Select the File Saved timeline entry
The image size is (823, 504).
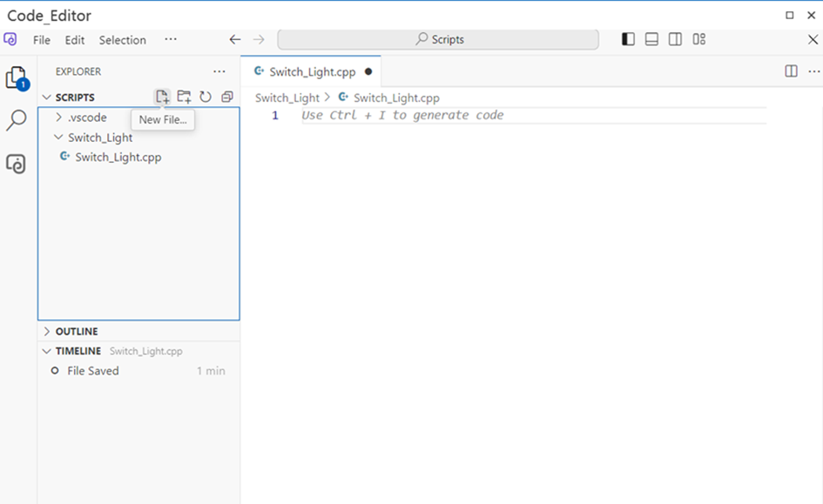(92, 371)
